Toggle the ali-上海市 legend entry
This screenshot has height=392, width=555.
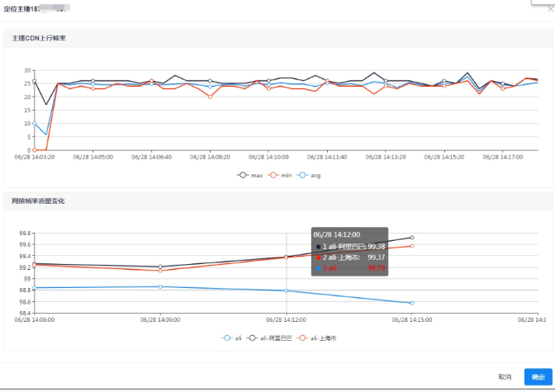[x=317, y=338]
